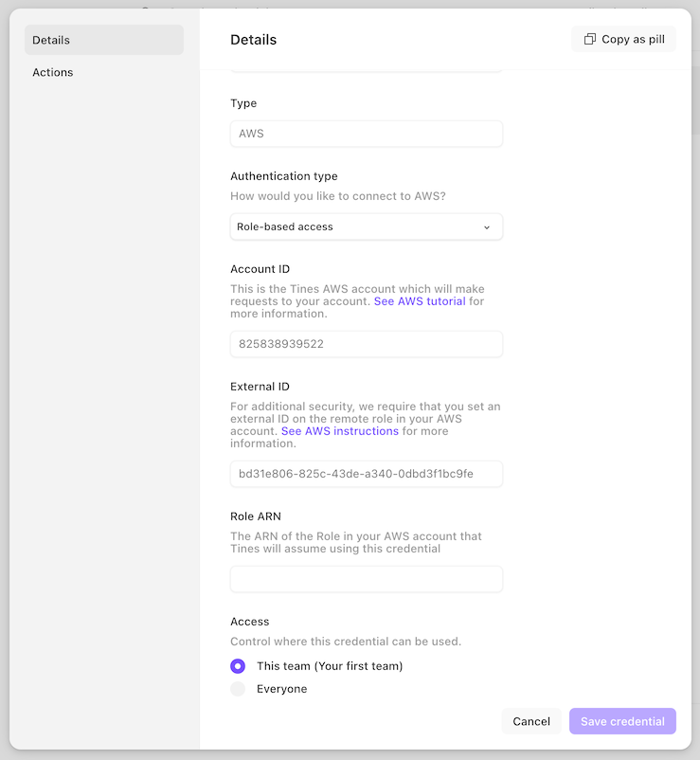Click the Copy as pill button

click(623, 39)
